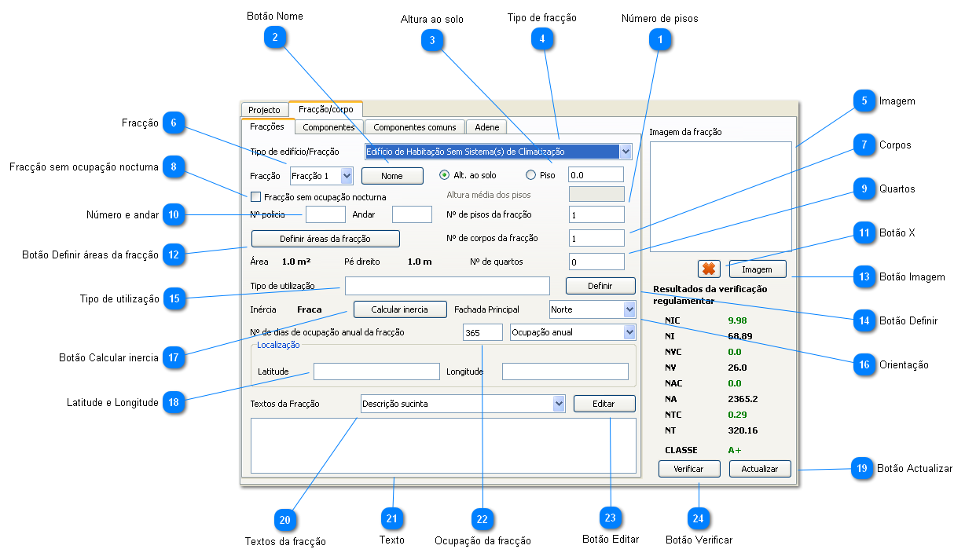
Task: Click the Imagem button
Action: click(x=757, y=269)
